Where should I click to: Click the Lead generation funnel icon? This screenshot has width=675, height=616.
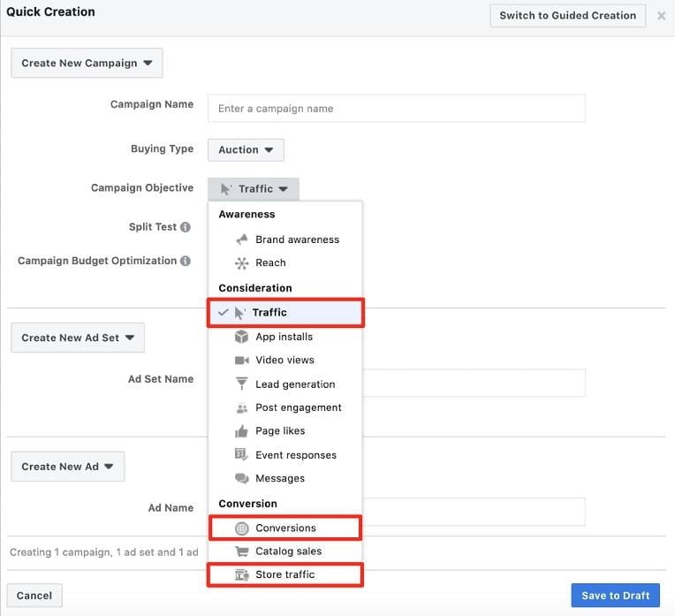pyautogui.click(x=241, y=384)
